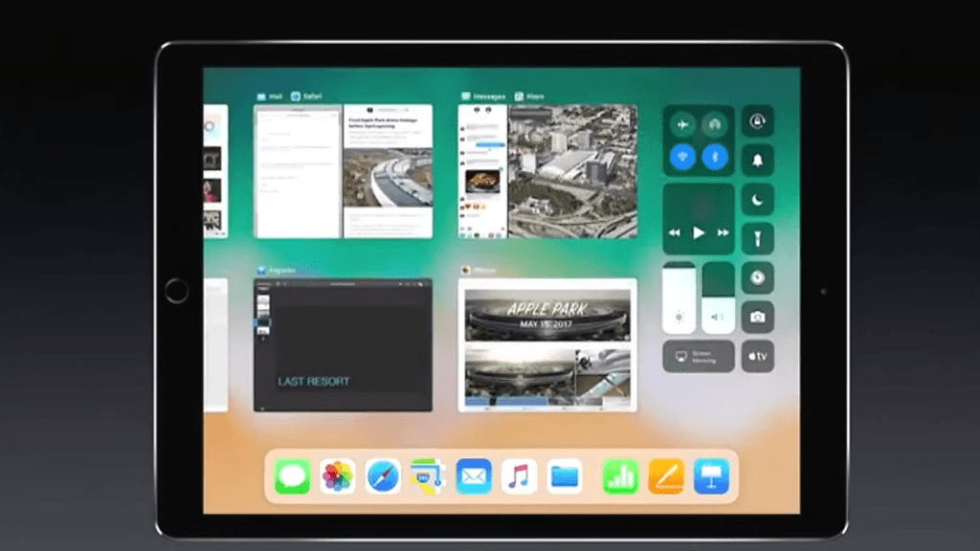Toggle the rotation lock button
Image resolution: width=980 pixels, height=551 pixels.
click(757, 121)
